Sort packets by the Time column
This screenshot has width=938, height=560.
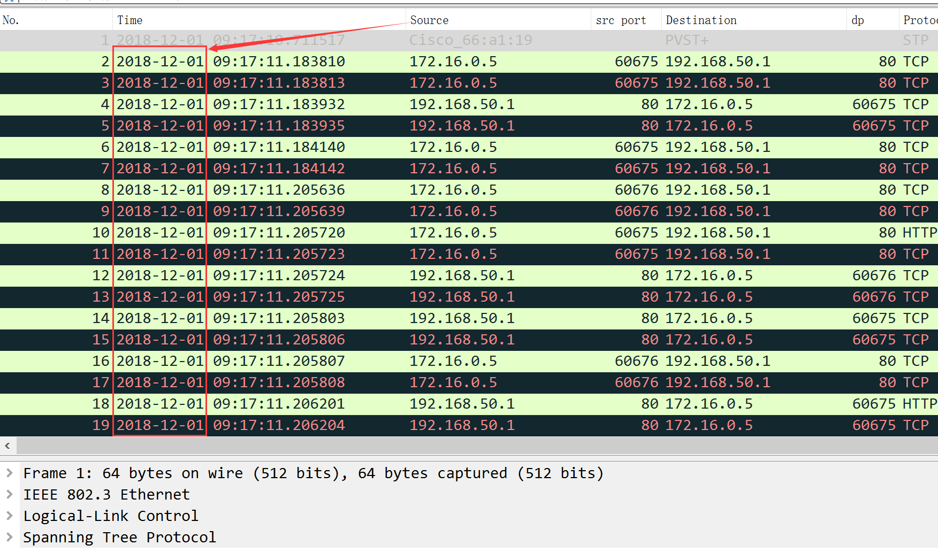click(130, 20)
